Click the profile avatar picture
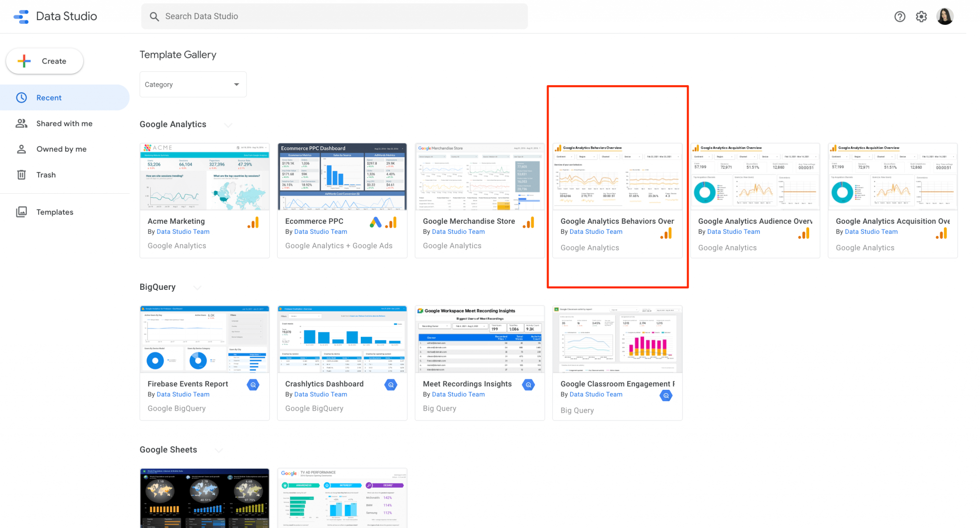This screenshot has width=980, height=528. 945,16
